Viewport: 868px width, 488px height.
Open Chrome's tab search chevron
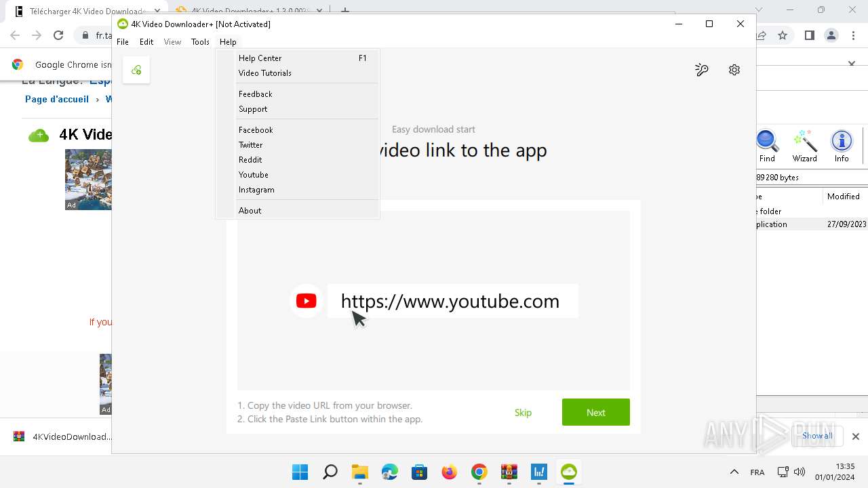click(758, 10)
